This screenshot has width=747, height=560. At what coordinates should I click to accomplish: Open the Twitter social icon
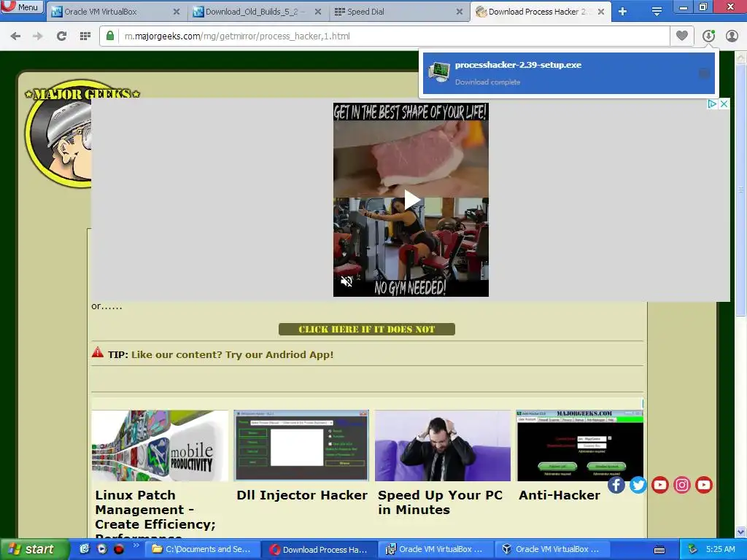[638, 485]
